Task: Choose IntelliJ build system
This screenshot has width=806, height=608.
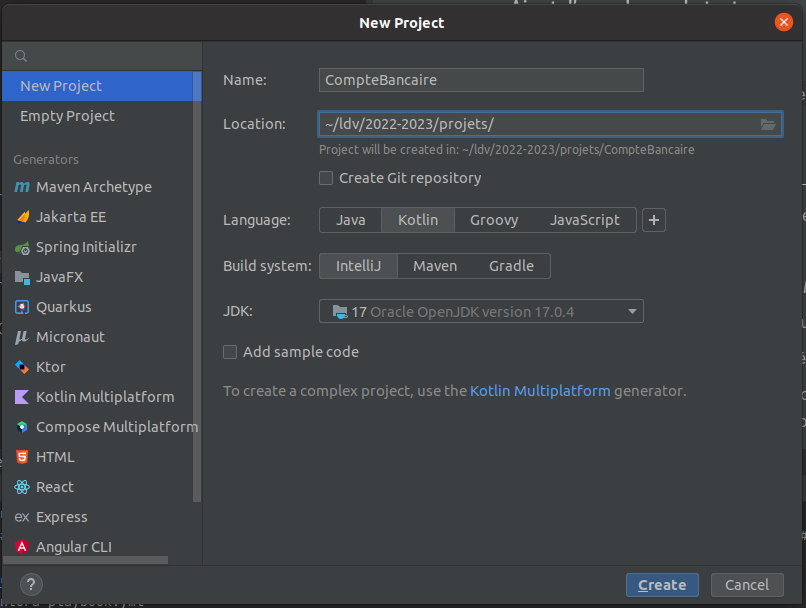Action: (358, 266)
